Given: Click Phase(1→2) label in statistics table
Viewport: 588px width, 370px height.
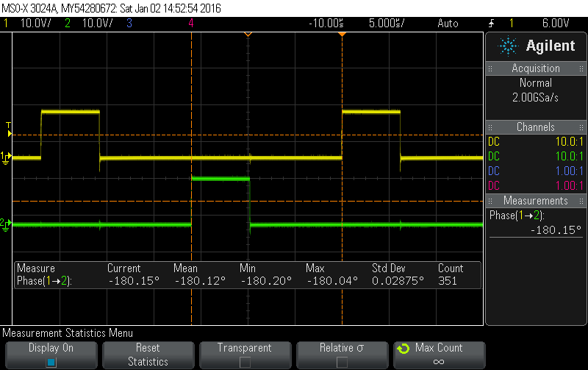Looking at the screenshot, I should point(44,281).
